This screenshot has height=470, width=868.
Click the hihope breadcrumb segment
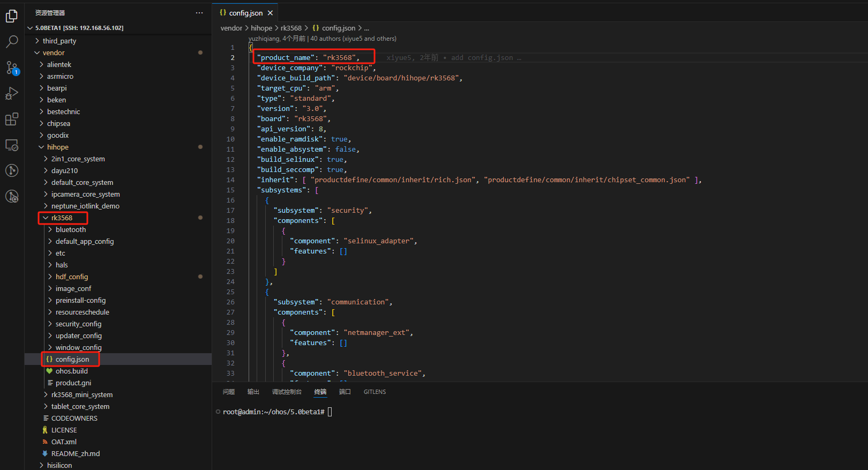click(261, 28)
